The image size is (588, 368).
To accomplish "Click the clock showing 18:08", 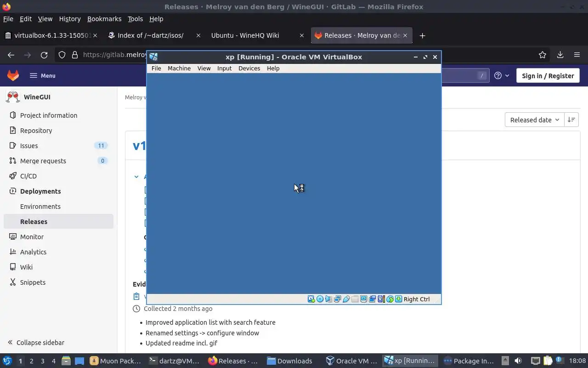I will (x=577, y=361).
